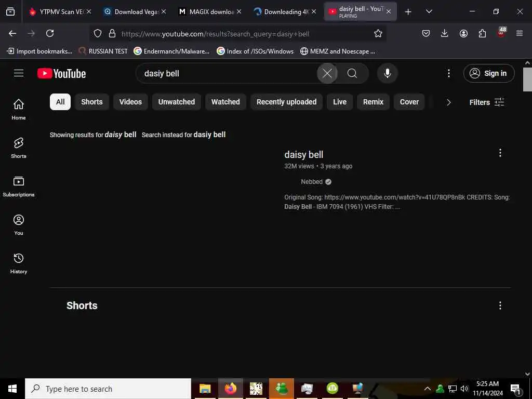This screenshot has width=532, height=399.
Task: Show site security lock information
Action: 112,33
